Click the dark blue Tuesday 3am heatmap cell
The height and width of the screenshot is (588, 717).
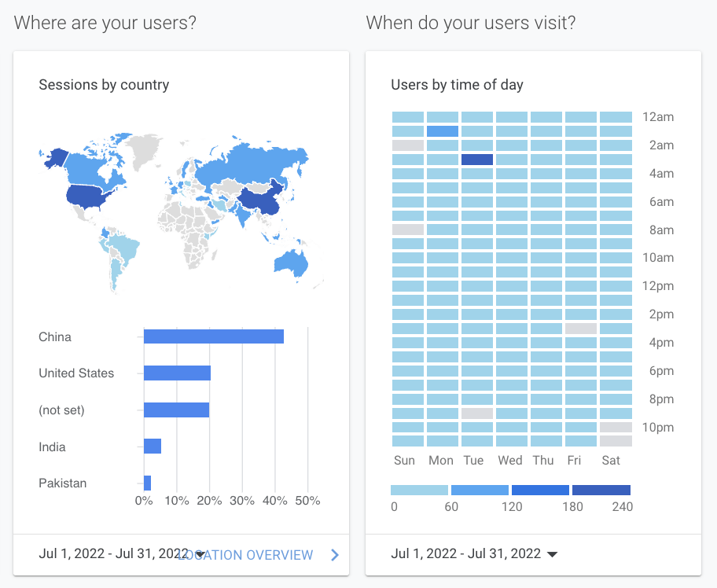[477, 160]
